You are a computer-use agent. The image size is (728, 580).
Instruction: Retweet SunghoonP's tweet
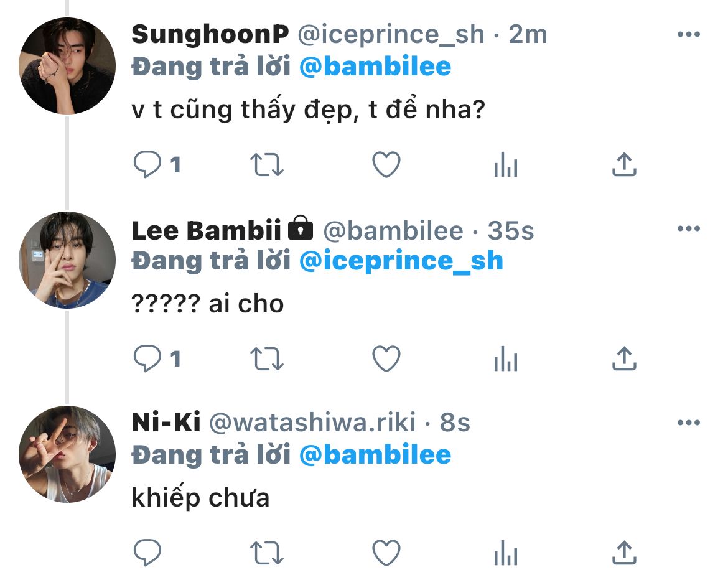[266, 165]
